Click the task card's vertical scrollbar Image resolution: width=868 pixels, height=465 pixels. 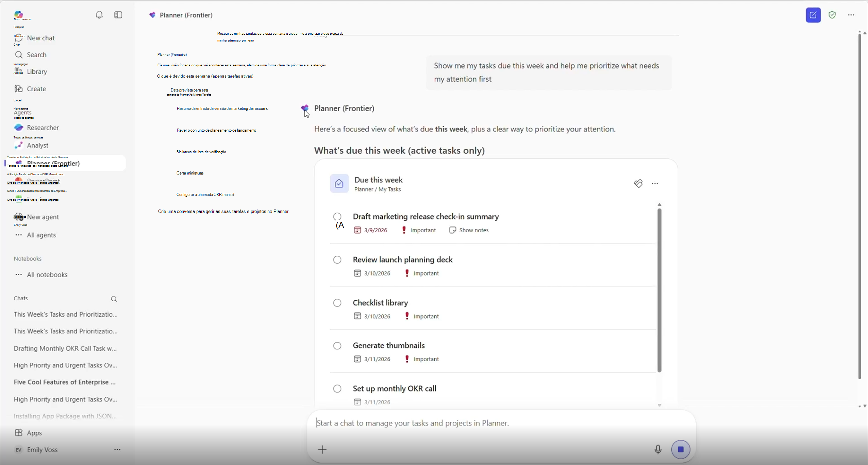pyautogui.click(x=660, y=290)
